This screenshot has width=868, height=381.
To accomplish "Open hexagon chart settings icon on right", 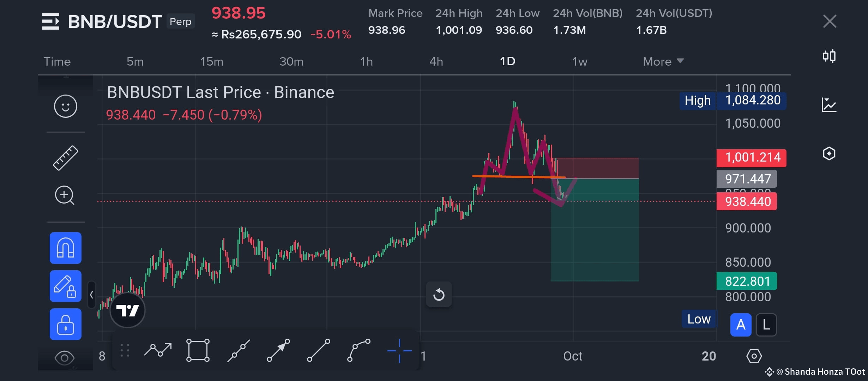I will tap(829, 153).
